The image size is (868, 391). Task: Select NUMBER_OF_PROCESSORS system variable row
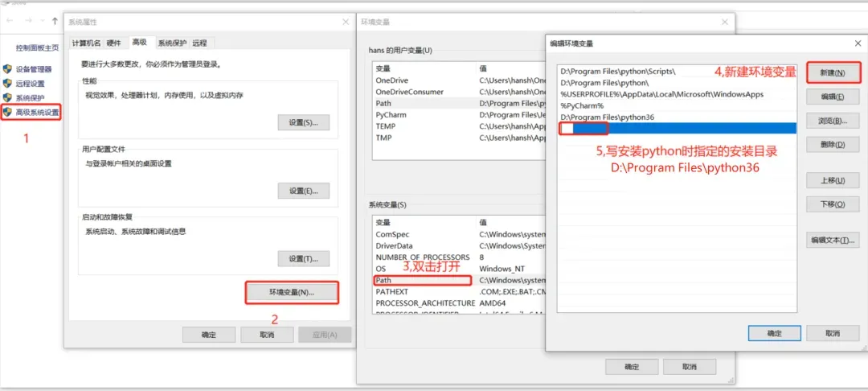[x=459, y=257]
